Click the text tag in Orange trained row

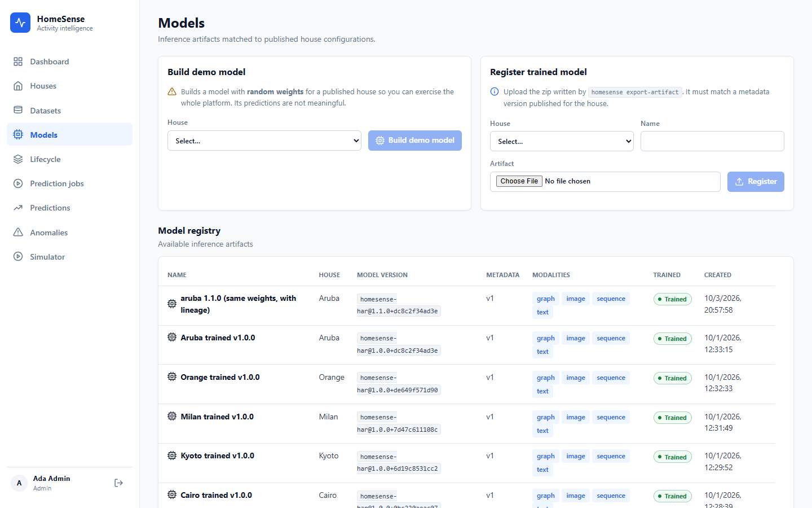tap(542, 391)
